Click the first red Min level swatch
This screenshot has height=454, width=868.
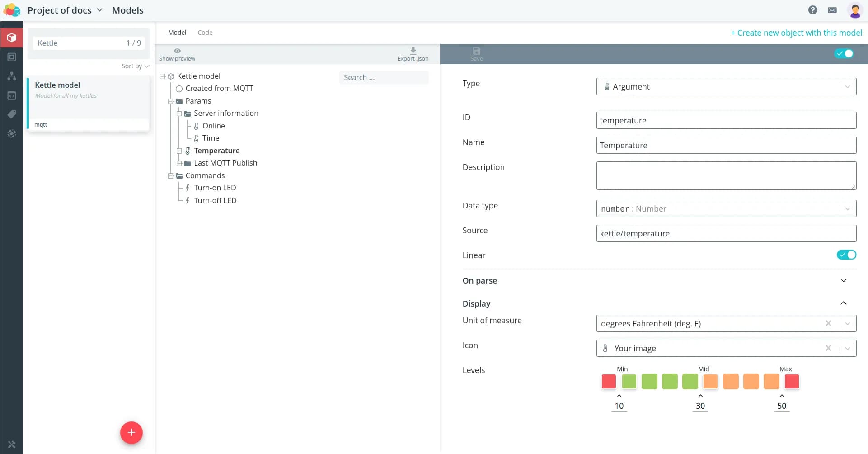608,382
